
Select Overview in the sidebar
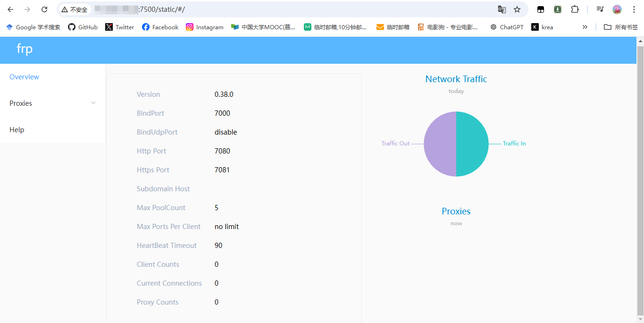coord(24,77)
